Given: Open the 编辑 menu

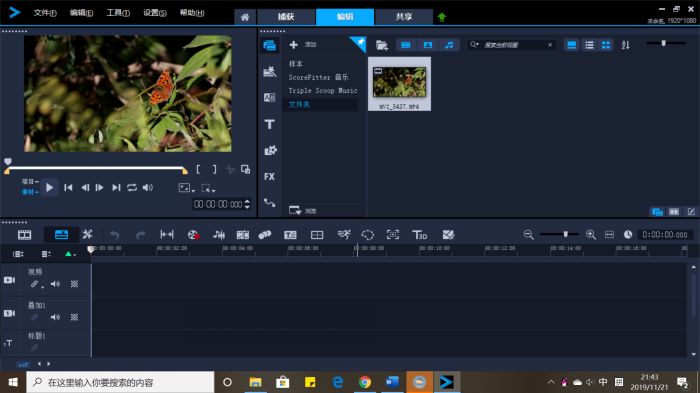Looking at the screenshot, I should [x=81, y=13].
